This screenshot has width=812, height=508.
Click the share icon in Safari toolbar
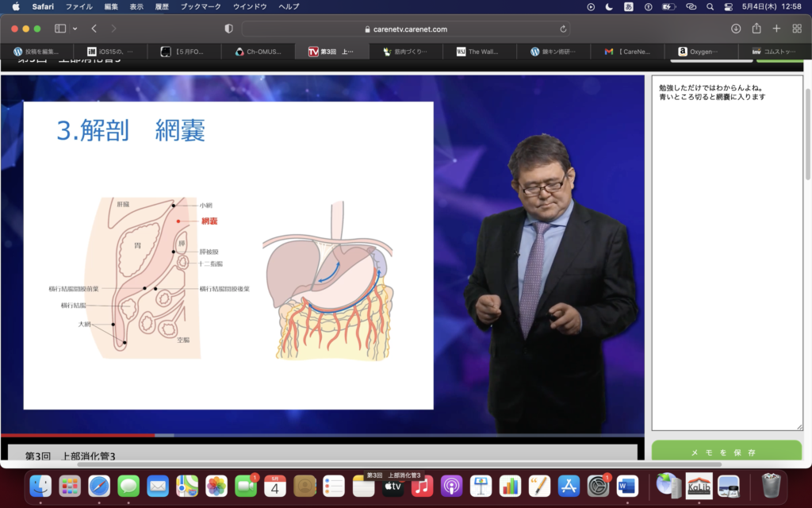[x=756, y=29]
